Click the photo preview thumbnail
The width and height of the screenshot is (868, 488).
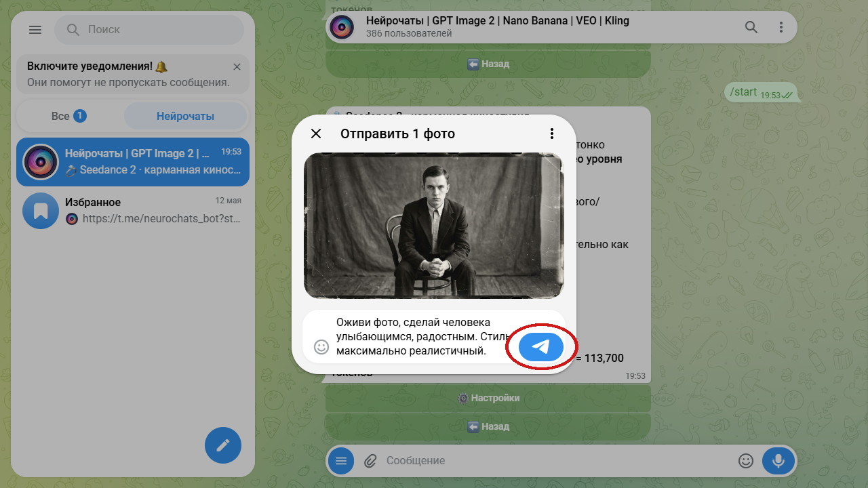(434, 226)
